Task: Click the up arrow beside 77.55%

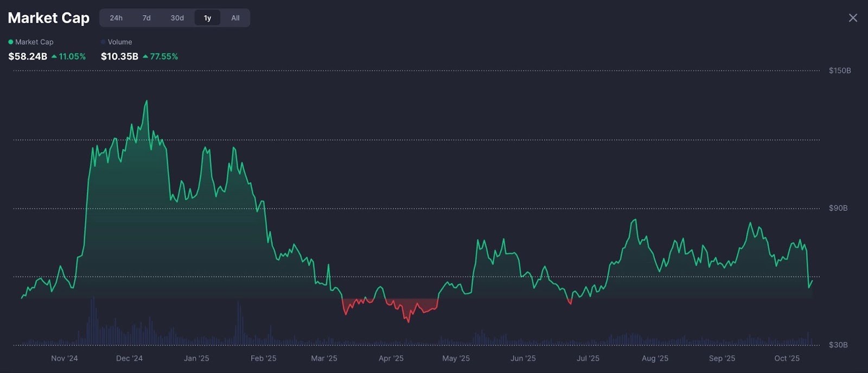Action: [x=145, y=56]
